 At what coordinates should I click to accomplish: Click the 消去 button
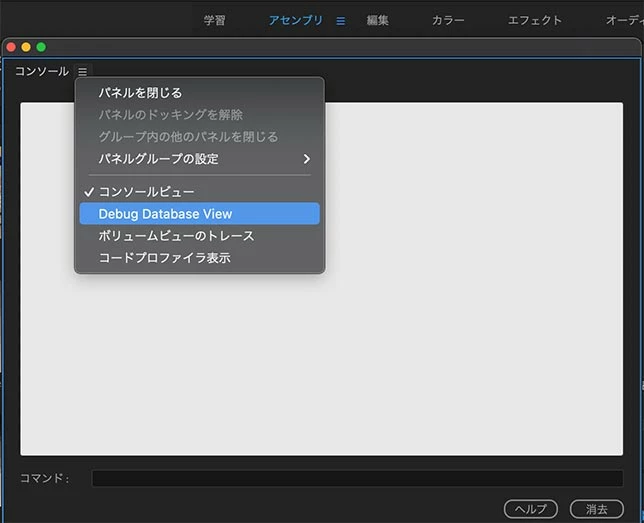click(x=596, y=509)
